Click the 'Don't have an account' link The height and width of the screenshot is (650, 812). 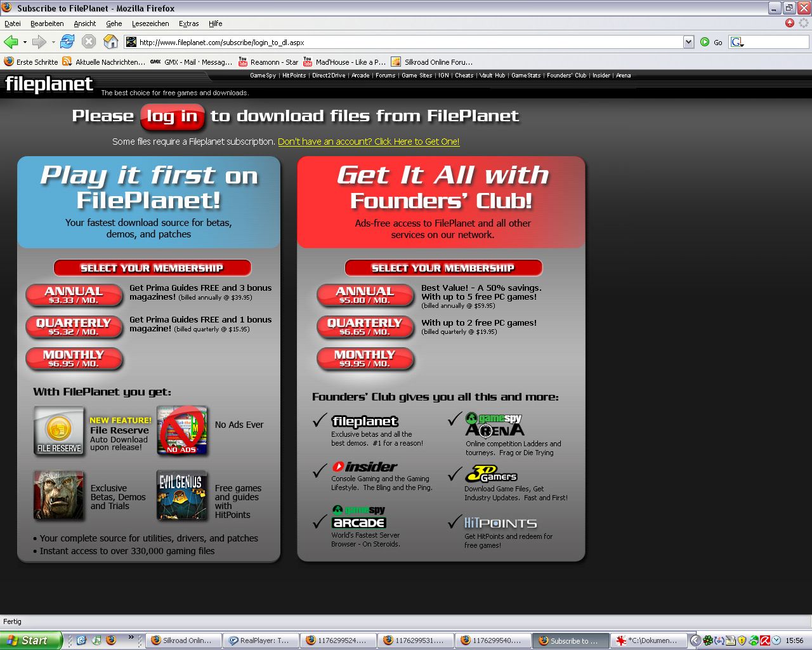(369, 142)
